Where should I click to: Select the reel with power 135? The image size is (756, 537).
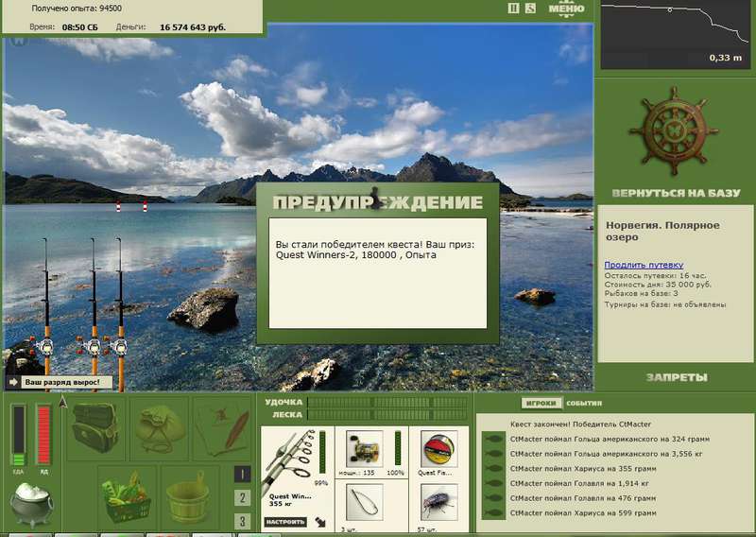[x=365, y=449]
